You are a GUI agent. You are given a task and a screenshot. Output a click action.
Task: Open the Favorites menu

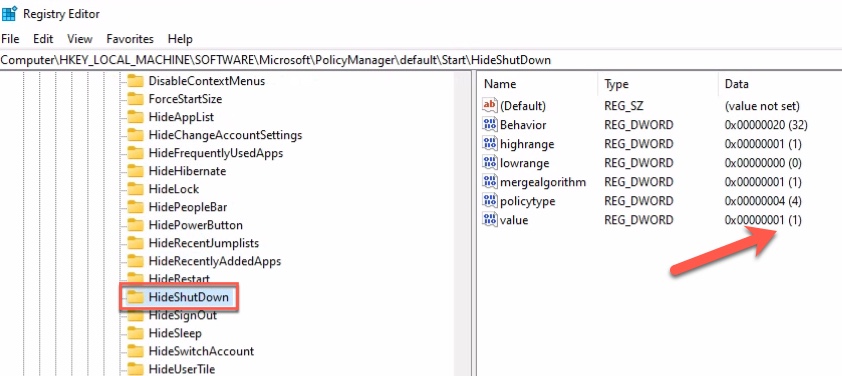coord(130,39)
